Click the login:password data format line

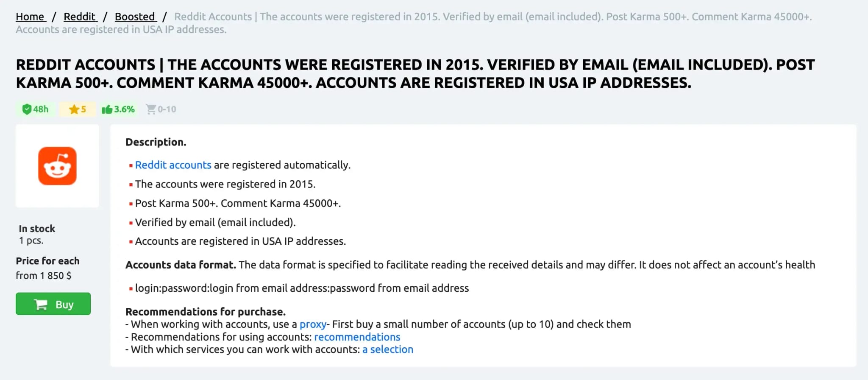302,288
